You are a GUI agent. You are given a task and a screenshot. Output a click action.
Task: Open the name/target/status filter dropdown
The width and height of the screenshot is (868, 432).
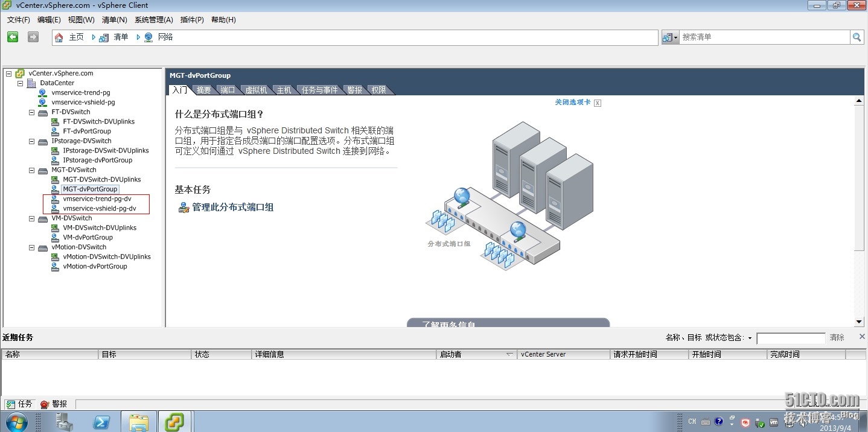pyautogui.click(x=750, y=338)
